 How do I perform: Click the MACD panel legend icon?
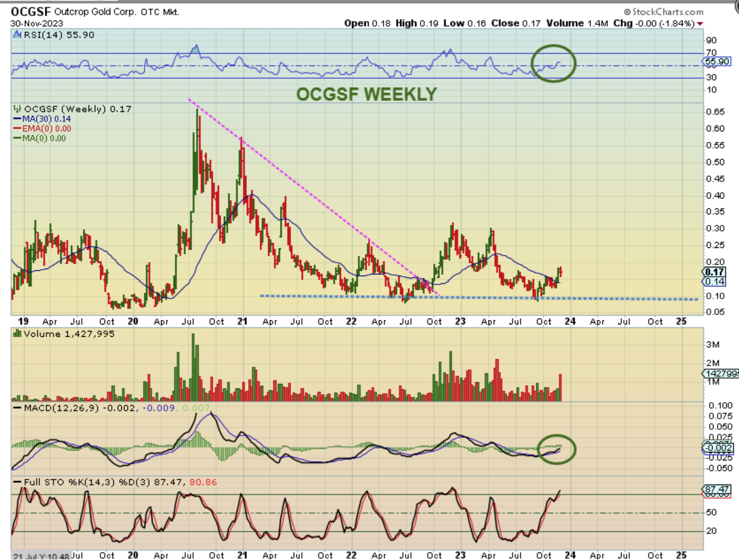(16, 407)
